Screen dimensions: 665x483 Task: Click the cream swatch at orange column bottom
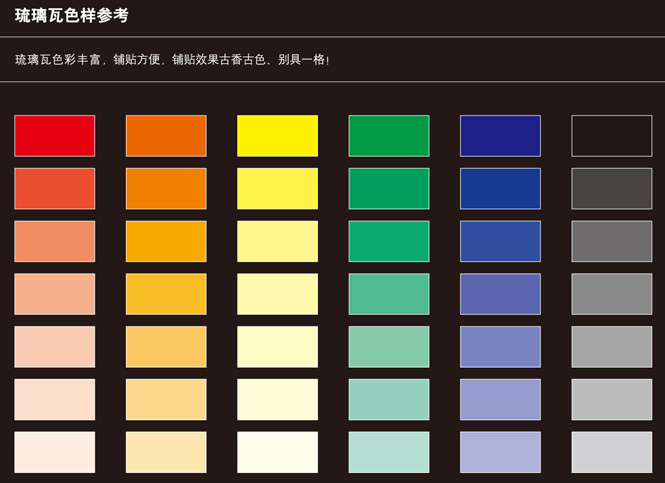pyautogui.click(x=166, y=452)
